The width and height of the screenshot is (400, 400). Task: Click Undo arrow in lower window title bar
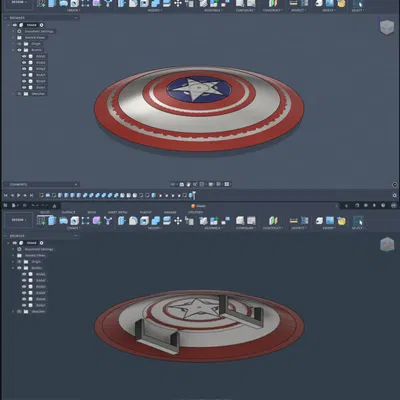click(33, 206)
